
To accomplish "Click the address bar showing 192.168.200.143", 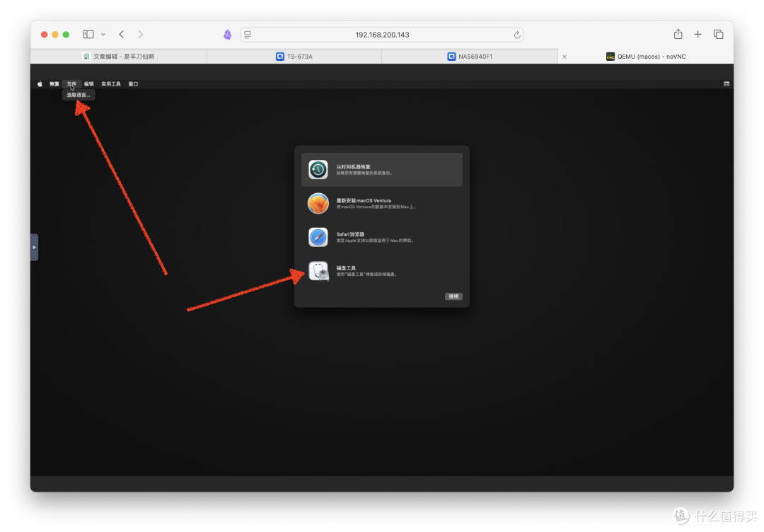I will (x=382, y=35).
